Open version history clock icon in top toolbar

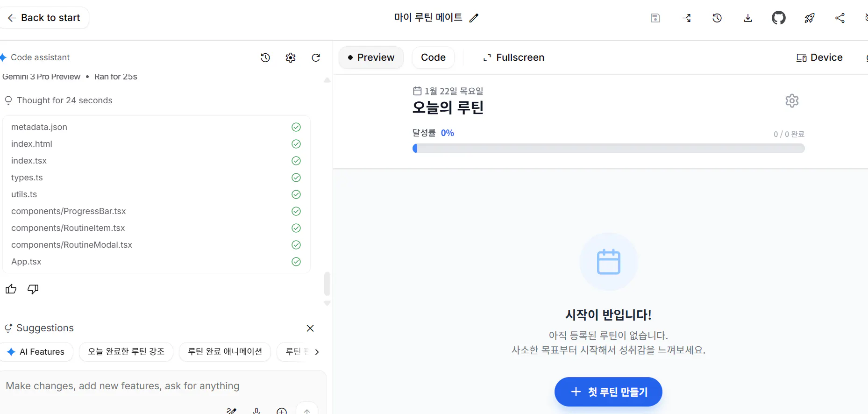[x=717, y=18]
